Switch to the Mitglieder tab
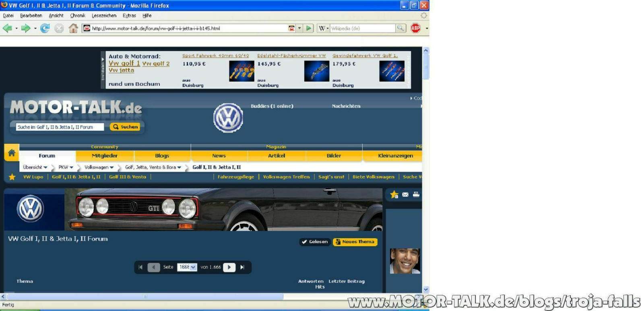This screenshot has width=644, height=311. 105,156
